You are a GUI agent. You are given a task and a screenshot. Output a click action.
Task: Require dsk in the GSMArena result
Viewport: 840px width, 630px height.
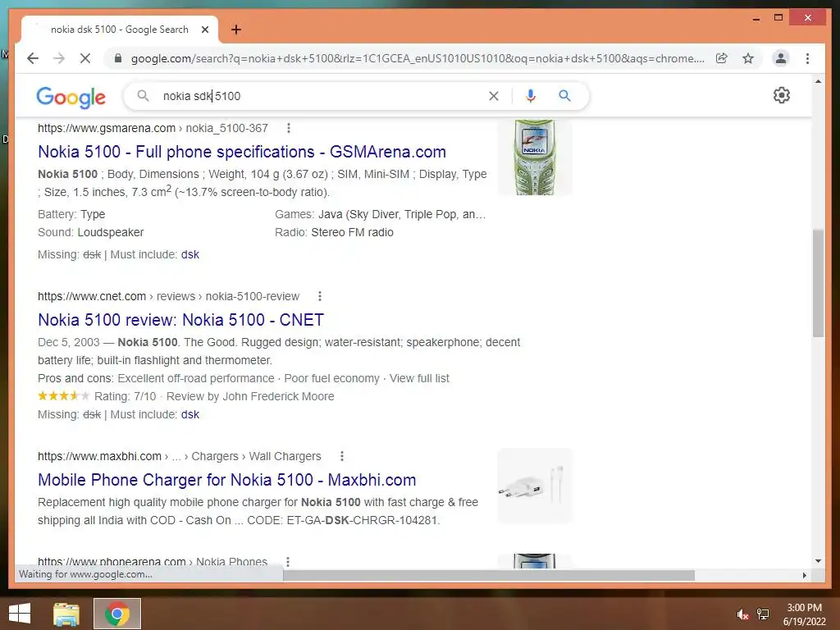click(x=189, y=254)
